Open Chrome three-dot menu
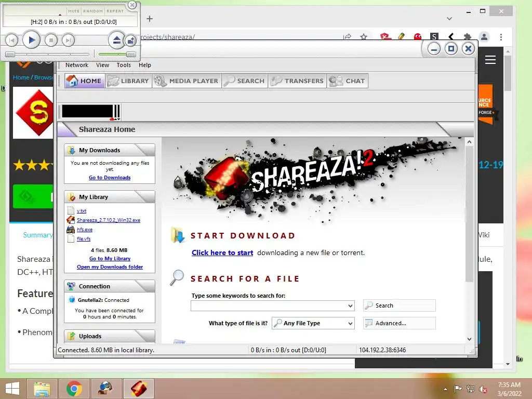 [x=501, y=37]
